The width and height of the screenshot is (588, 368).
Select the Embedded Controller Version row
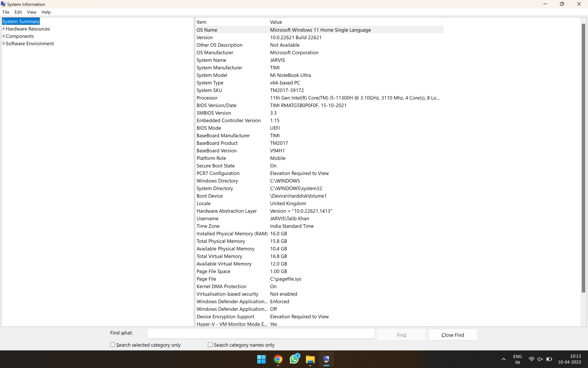320,120
